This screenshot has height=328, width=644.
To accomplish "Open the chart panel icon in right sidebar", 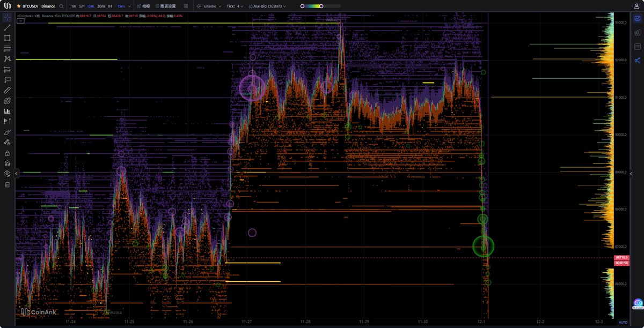I will [x=638, y=18].
